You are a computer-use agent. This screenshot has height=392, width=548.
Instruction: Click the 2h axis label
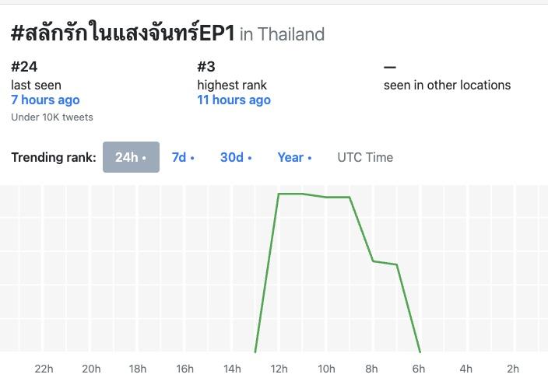point(513,369)
